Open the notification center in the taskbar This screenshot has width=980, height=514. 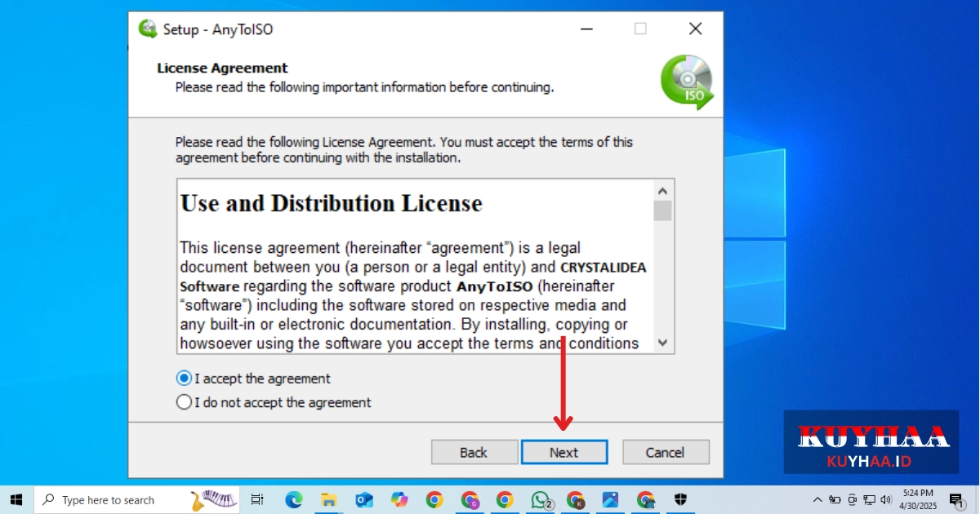(956, 499)
